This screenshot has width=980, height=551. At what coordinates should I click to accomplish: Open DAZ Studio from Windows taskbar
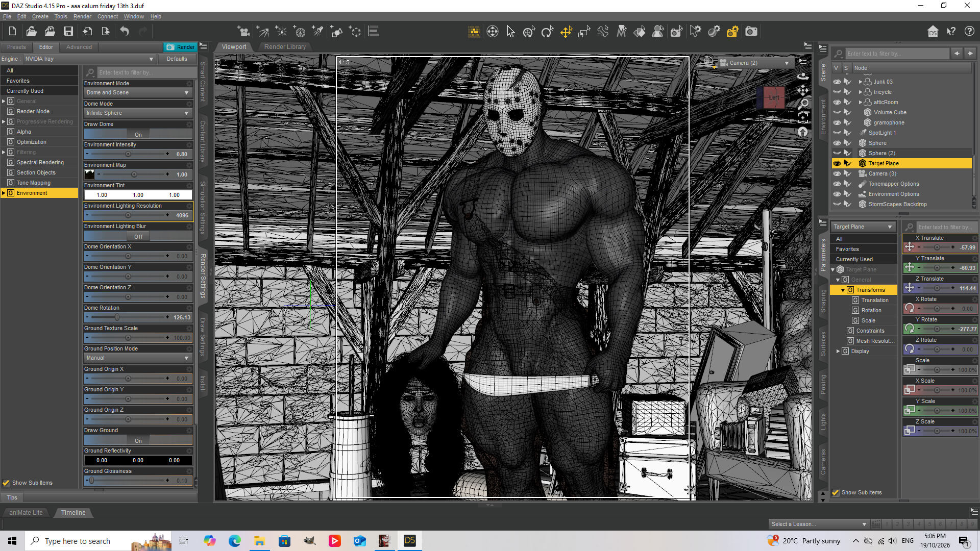409,541
